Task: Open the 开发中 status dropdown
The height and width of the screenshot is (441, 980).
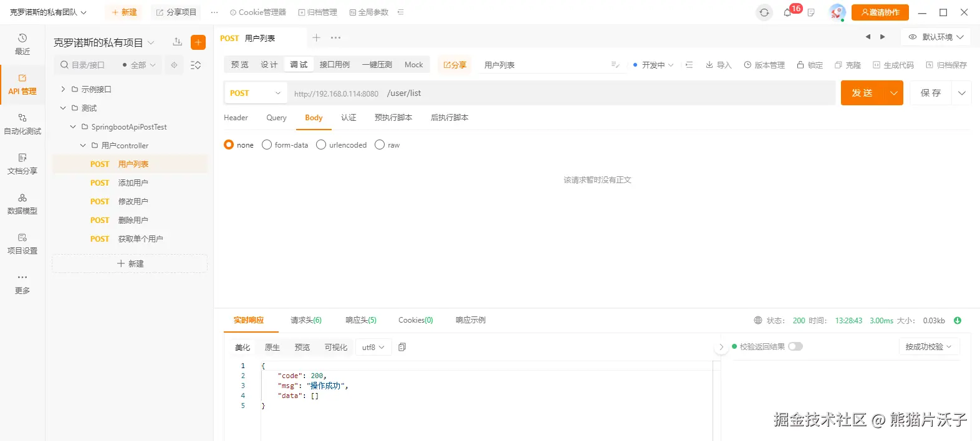Action: coord(653,65)
